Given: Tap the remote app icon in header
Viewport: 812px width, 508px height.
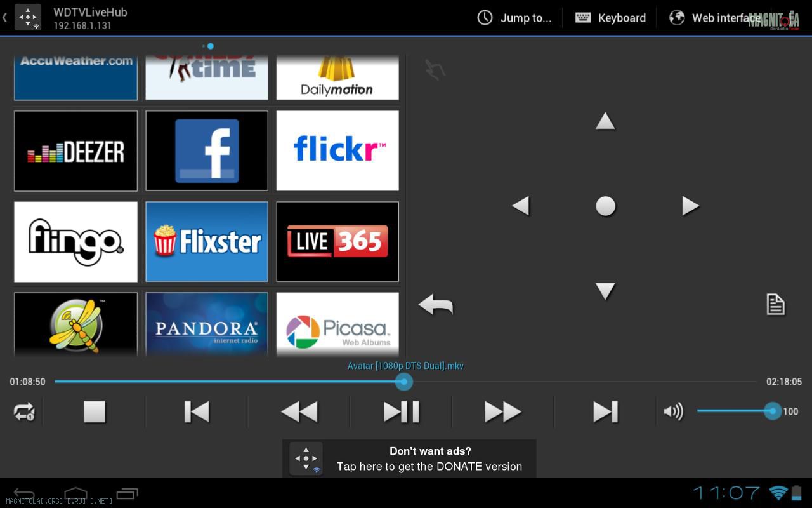Looking at the screenshot, I should pos(28,17).
